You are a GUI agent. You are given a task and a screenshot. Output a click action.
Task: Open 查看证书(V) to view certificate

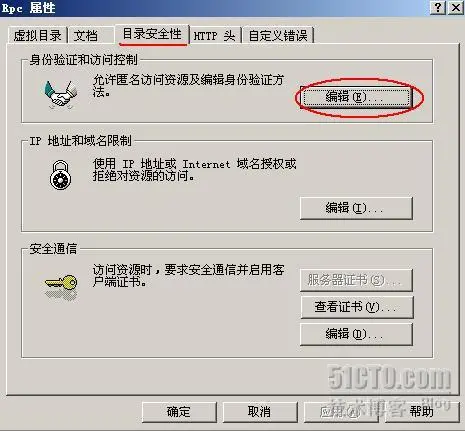[356, 307]
